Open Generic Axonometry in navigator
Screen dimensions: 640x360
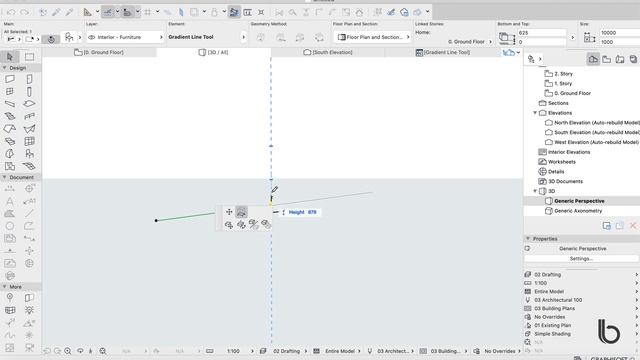tap(578, 211)
